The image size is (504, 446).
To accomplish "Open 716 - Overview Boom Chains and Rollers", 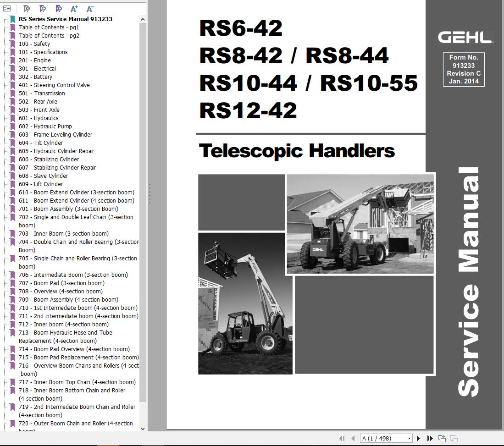I will pos(79,370).
